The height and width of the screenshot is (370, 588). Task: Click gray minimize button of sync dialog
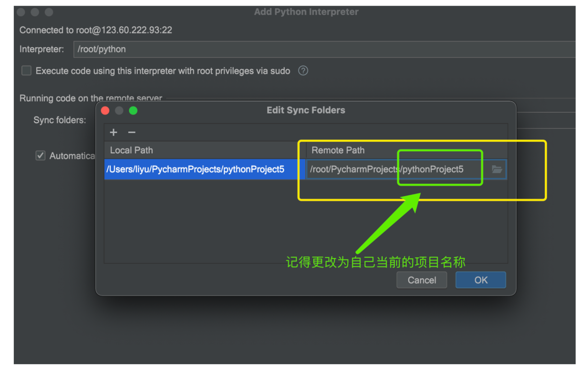point(119,110)
